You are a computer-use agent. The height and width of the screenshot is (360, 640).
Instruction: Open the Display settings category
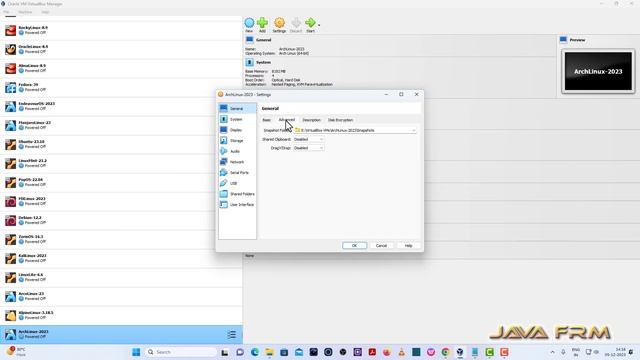tap(237, 130)
